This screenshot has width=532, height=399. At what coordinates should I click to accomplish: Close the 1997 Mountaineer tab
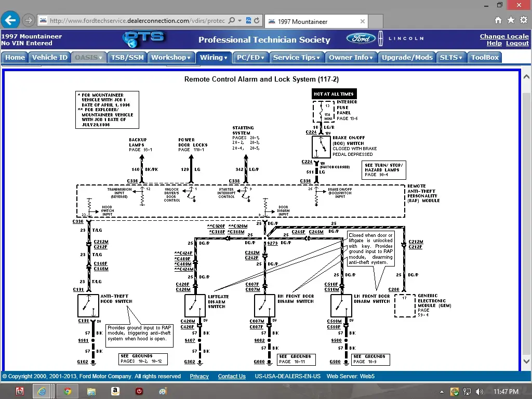pyautogui.click(x=362, y=21)
